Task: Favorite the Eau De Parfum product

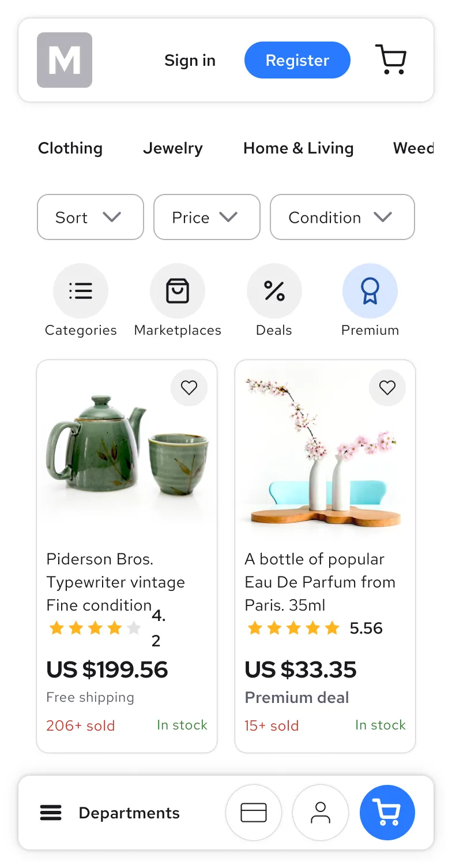Action: (387, 388)
